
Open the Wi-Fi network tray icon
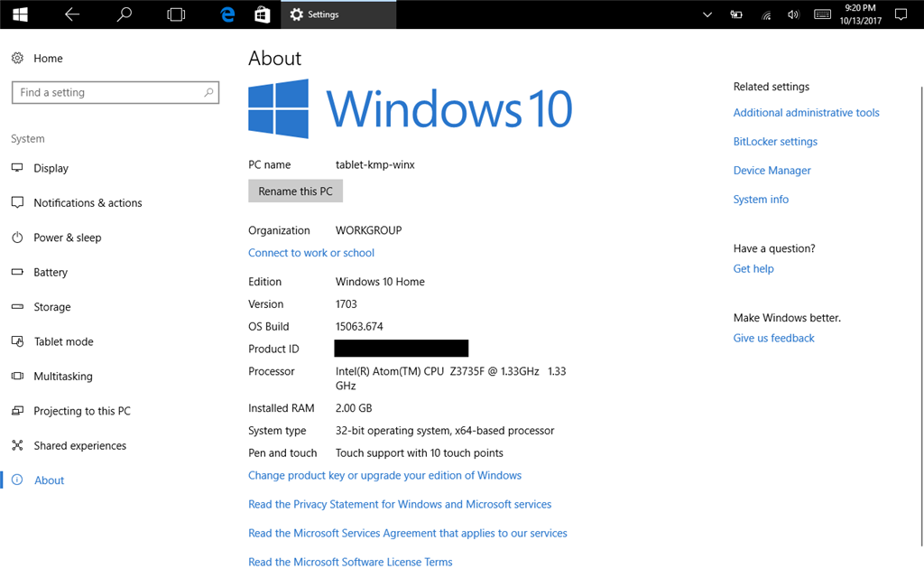(766, 15)
